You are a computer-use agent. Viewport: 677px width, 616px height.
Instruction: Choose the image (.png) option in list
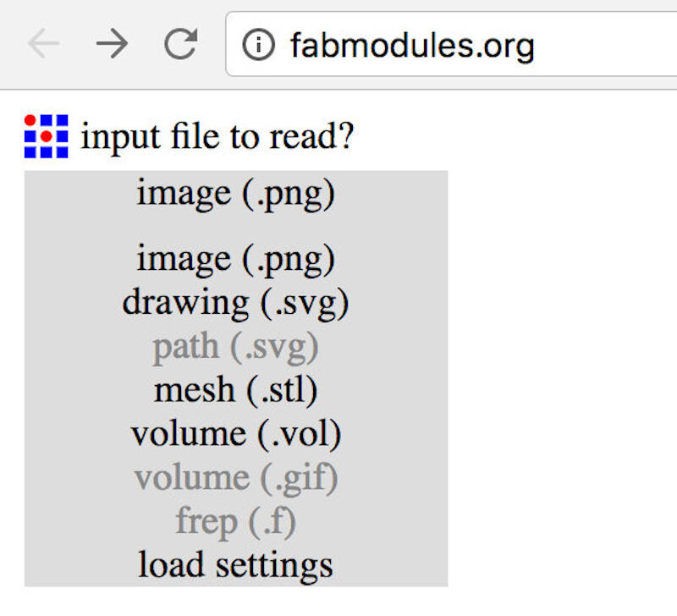(235, 258)
